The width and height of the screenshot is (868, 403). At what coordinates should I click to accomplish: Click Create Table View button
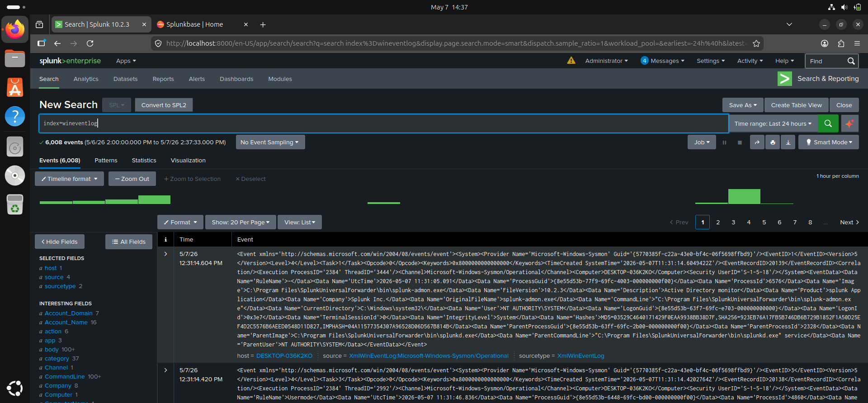click(x=797, y=105)
